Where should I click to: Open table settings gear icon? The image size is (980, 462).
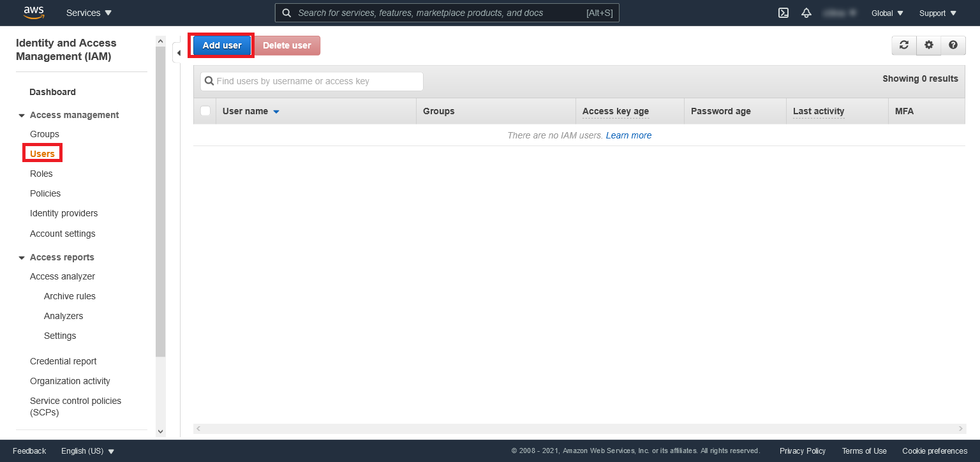(x=929, y=45)
